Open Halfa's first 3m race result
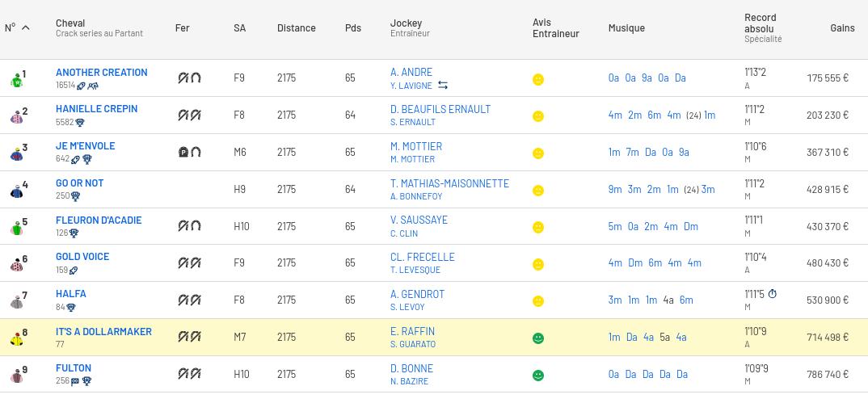868x403 pixels. pos(614,300)
